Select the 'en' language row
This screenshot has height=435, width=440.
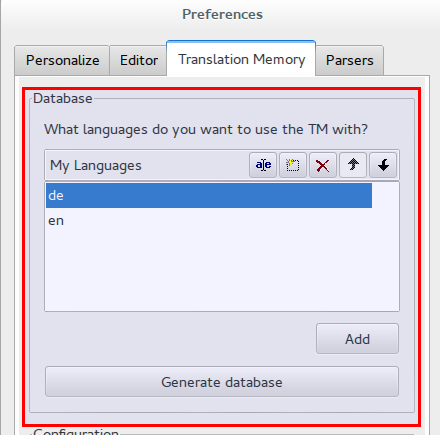pyautogui.click(x=209, y=221)
